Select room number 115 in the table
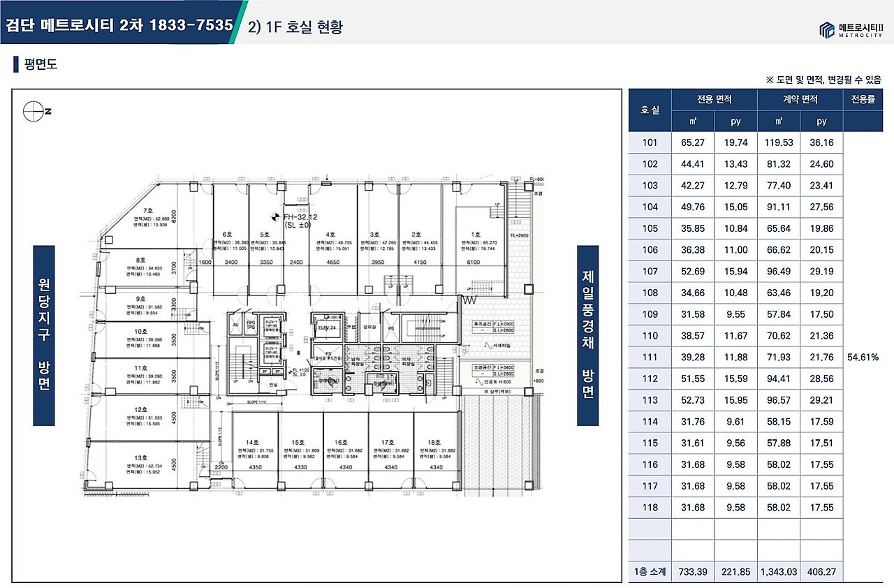 tap(650, 443)
